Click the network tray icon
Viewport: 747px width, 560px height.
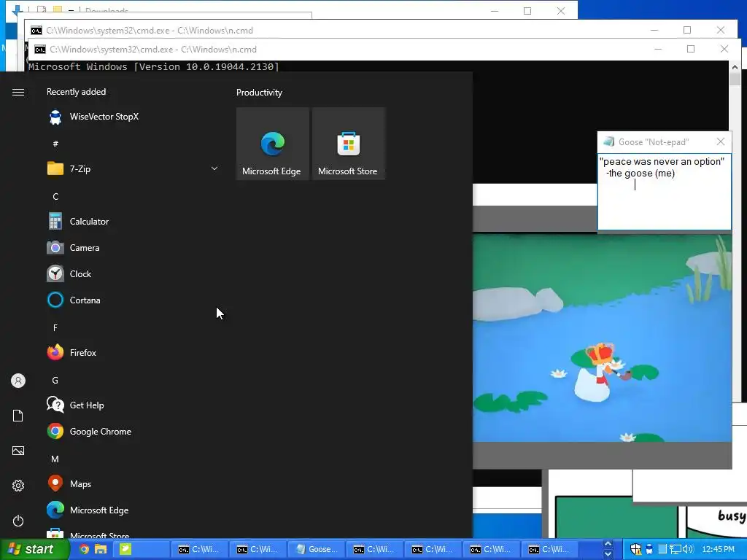675,549
